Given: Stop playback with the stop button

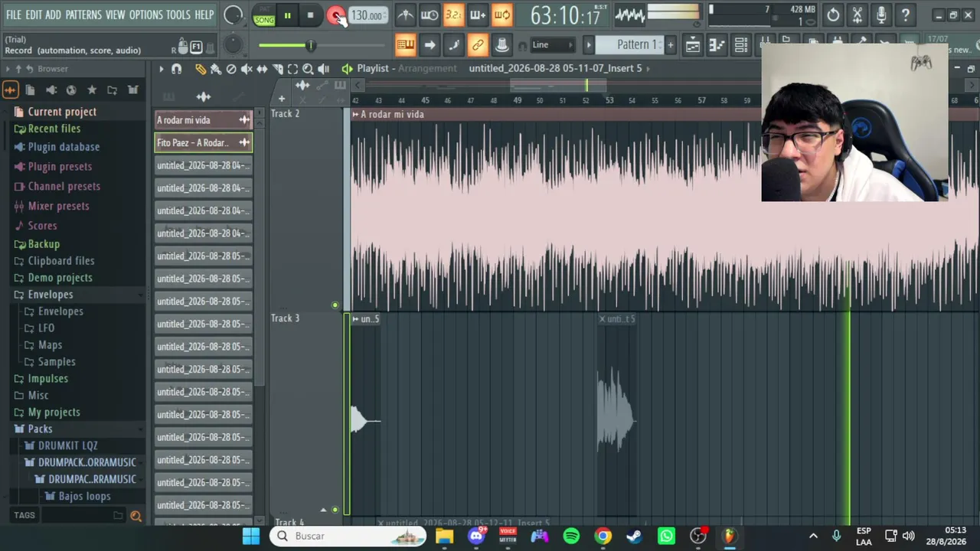Looking at the screenshot, I should (310, 15).
